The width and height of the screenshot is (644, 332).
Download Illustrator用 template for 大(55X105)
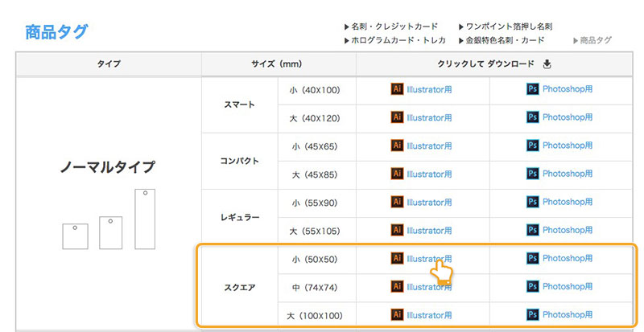tap(429, 230)
